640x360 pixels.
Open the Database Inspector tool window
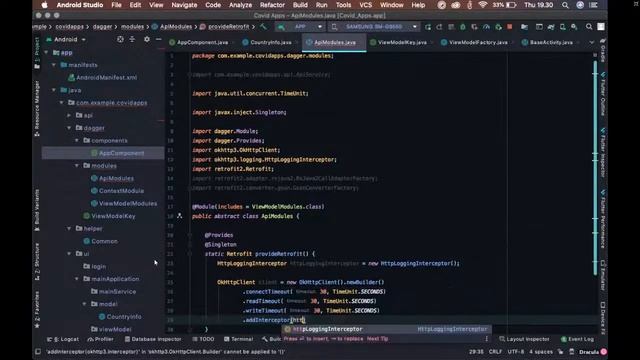pos(153,339)
